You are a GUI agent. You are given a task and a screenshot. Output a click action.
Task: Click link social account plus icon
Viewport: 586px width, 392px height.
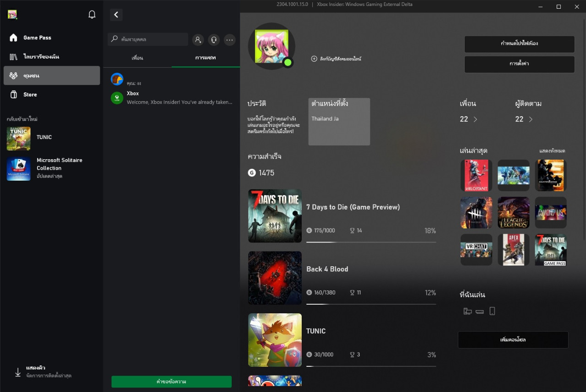314,59
